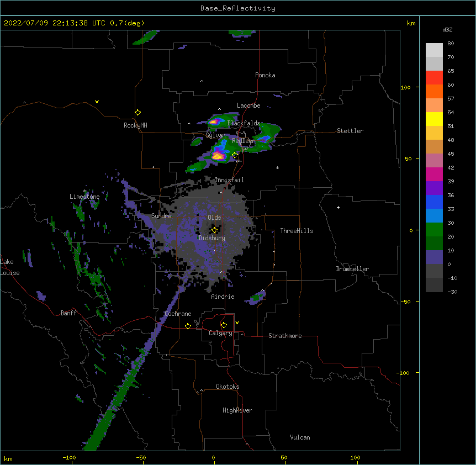This screenshot has height=465, width=476.
Task: Click the Okotoks label
Action: pyautogui.click(x=228, y=387)
